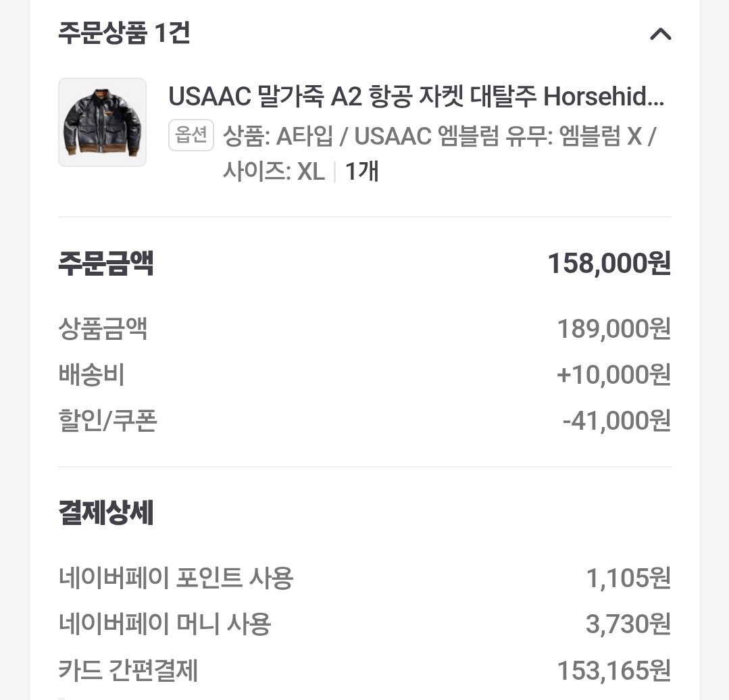
Task: Collapse the 주문상품 1건 section chevron
Action: point(660,34)
